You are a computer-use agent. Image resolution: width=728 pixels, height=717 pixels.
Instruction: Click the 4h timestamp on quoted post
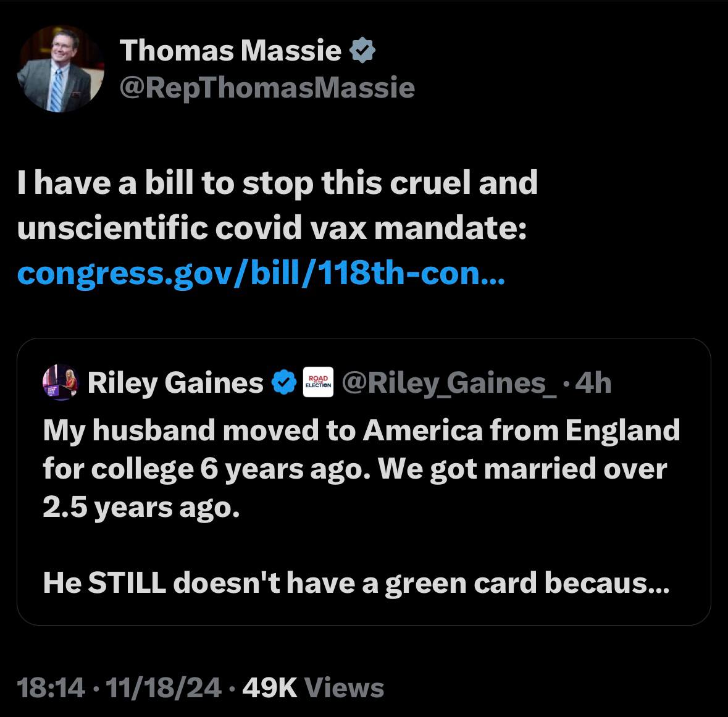point(593,383)
